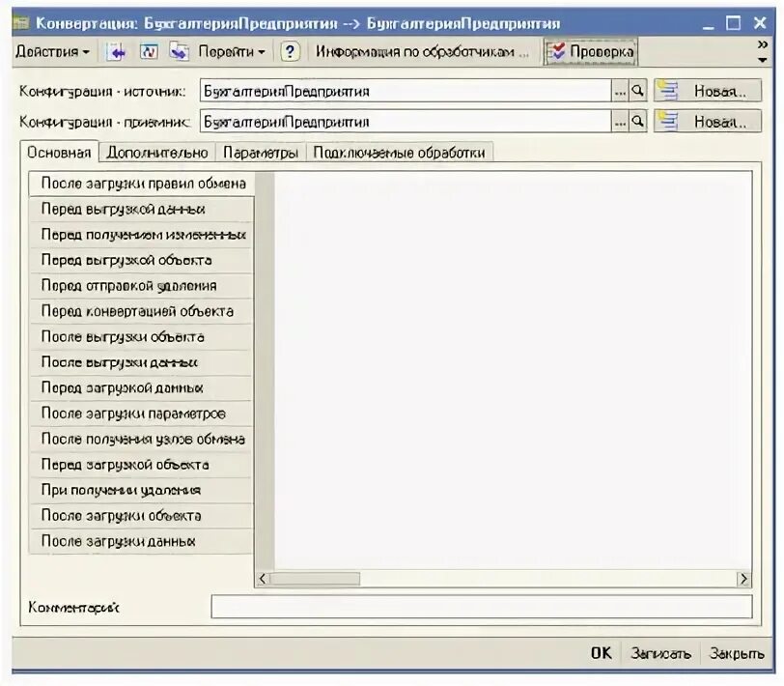Click the Закрыть button
This screenshot has width=784, height=686.
click(x=737, y=653)
